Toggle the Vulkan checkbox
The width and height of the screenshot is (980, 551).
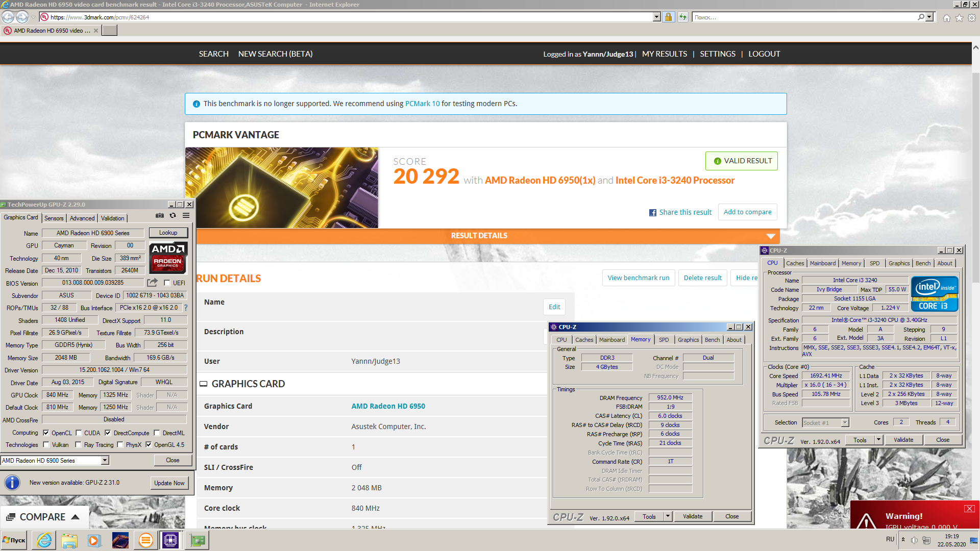click(x=46, y=444)
